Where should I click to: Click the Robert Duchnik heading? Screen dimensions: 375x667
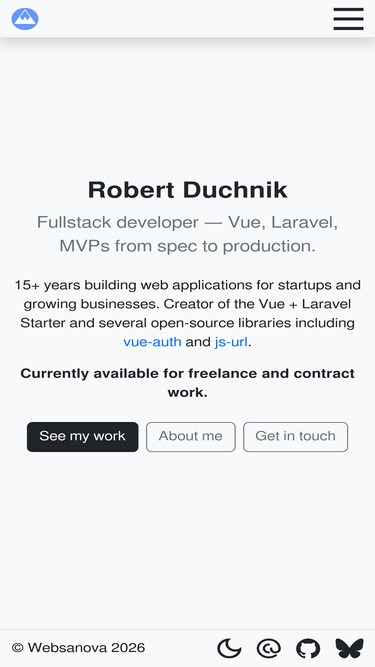tap(188, 190)
